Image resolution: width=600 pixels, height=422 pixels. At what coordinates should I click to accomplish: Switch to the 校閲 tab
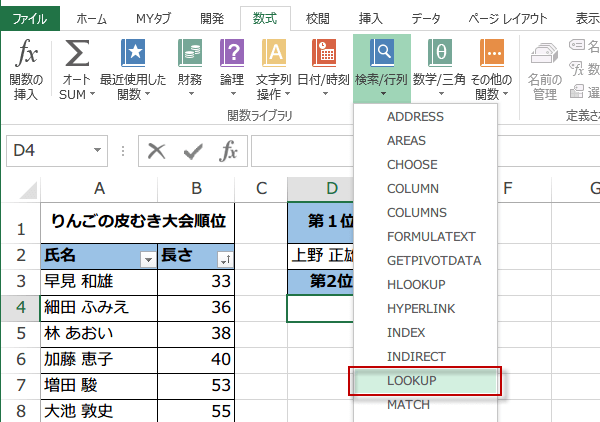318,18
